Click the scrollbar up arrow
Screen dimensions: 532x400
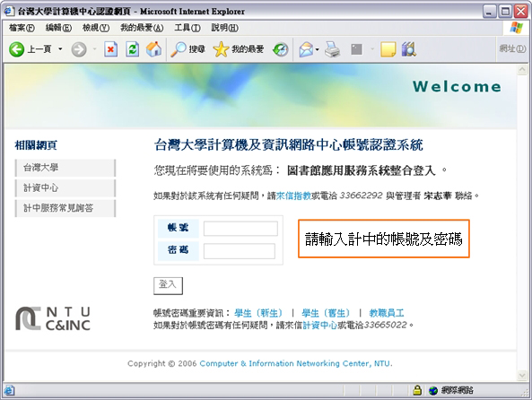[522, 70]
